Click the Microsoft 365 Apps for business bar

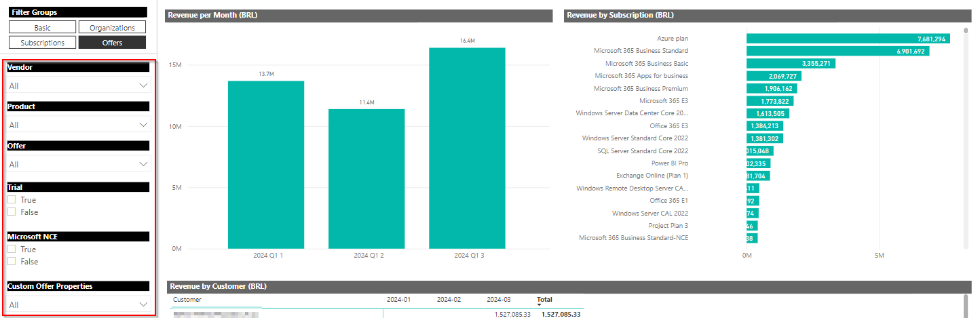pos(774,76)
